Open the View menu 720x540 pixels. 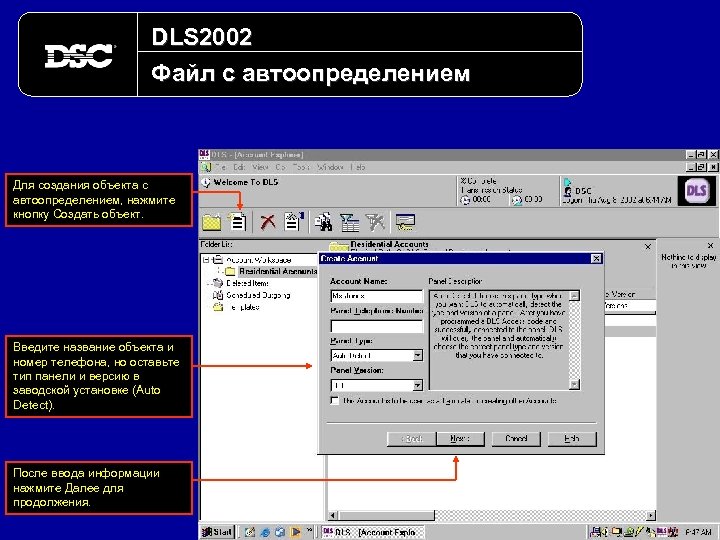click(x=260, y=168)
